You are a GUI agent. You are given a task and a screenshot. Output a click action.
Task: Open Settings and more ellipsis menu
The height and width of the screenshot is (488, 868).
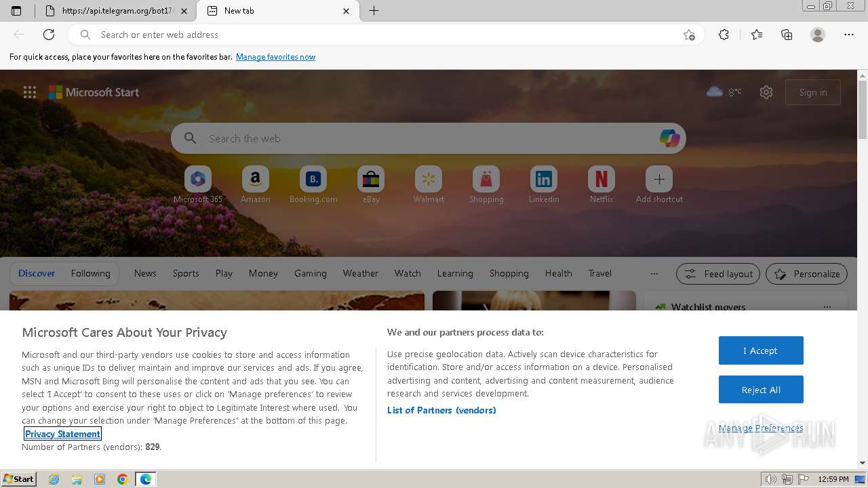coord(849,35)
